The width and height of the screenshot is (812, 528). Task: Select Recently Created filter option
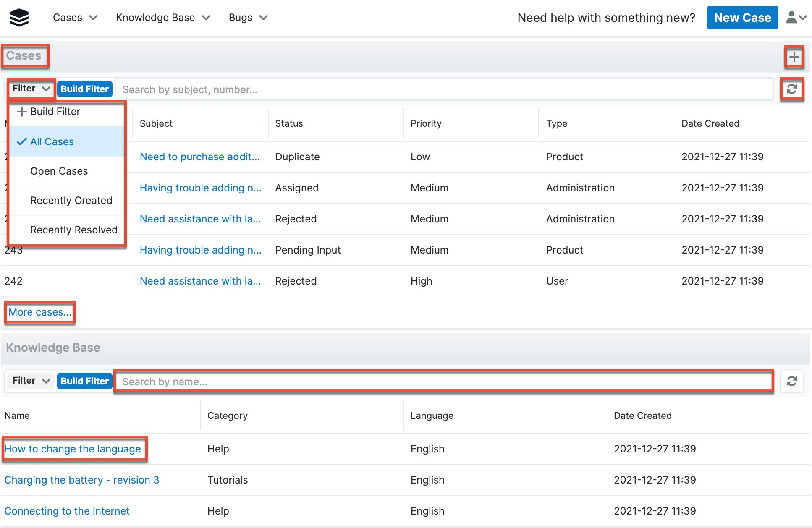(x=71, y=201)
